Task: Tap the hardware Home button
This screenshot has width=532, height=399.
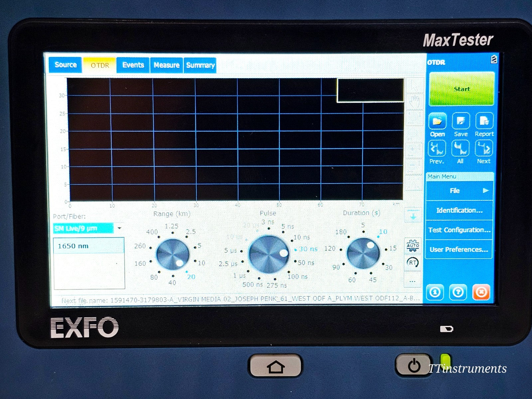Action: pos(276,366)
